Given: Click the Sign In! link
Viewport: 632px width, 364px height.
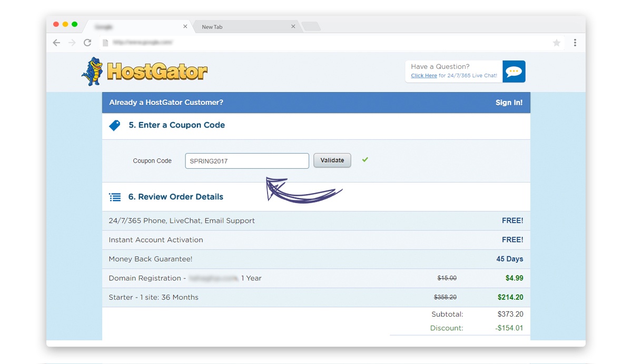Looking at the screenshot, I should pyautogui.click(x=509, y=103).
